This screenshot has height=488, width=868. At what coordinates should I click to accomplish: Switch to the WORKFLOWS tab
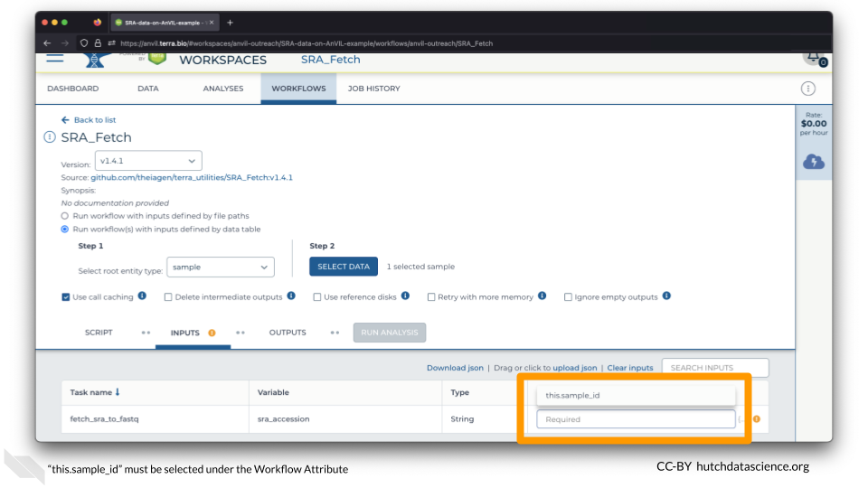298,89
